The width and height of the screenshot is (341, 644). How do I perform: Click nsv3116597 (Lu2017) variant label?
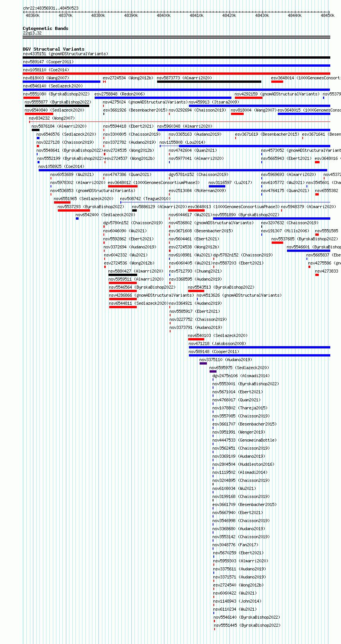(x=230, y=182)
